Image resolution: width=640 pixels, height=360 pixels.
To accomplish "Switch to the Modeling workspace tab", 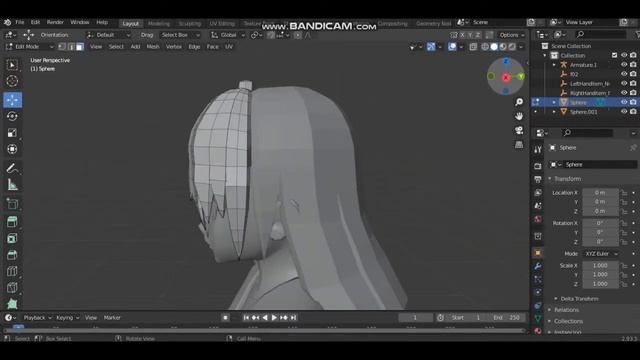I will [x=159, y=24].
